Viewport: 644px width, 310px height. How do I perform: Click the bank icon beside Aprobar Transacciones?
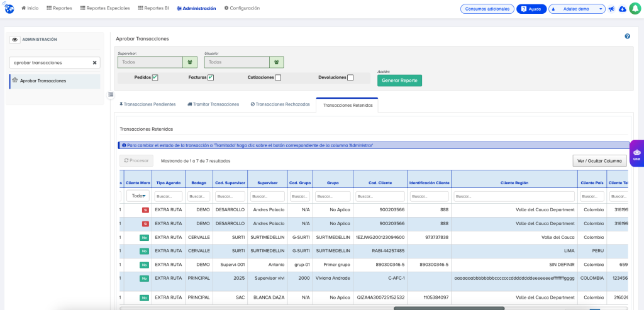pyautogui.click(x=15, y=80)
